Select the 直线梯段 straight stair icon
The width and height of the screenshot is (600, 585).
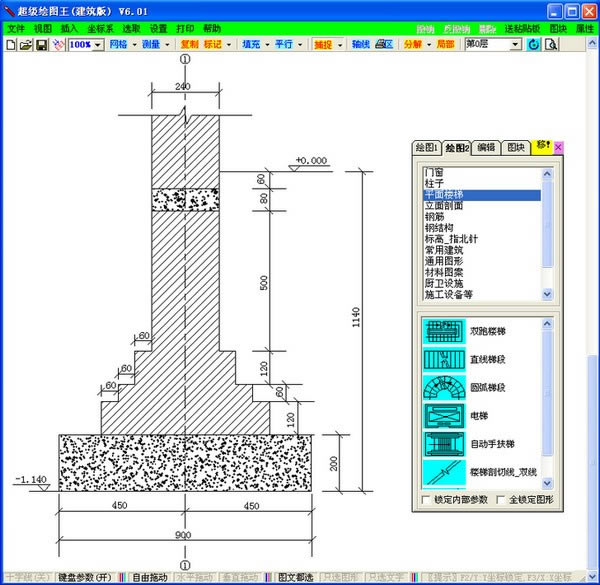(x=443, y=358)
